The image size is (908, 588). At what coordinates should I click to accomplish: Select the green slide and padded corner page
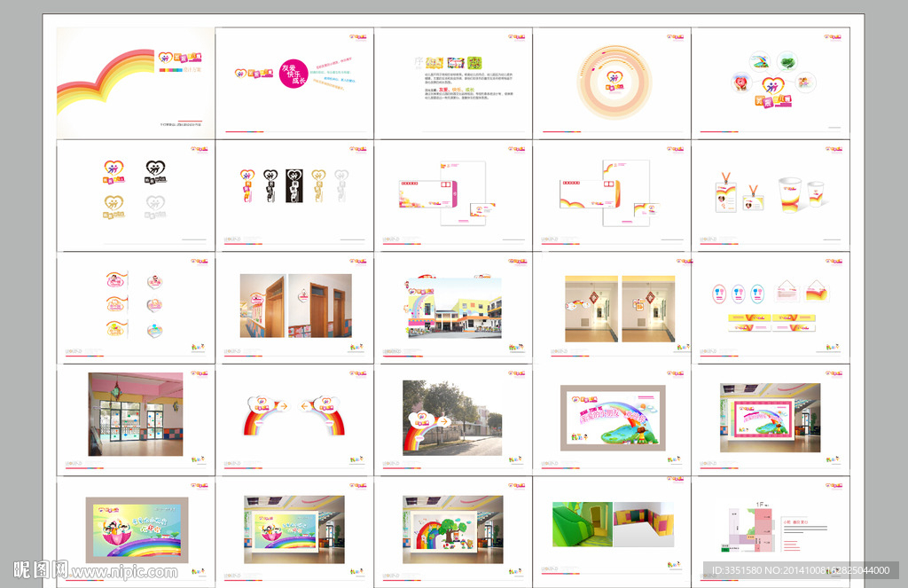[612, 532]
